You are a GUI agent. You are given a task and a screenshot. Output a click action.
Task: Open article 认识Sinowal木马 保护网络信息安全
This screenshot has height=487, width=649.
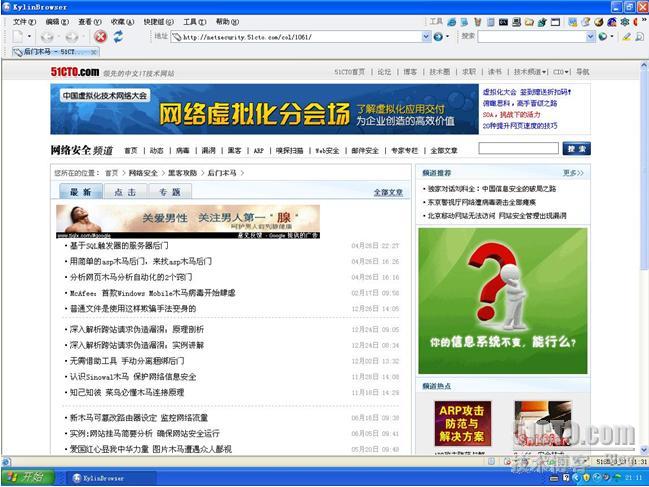coord(132,377)
